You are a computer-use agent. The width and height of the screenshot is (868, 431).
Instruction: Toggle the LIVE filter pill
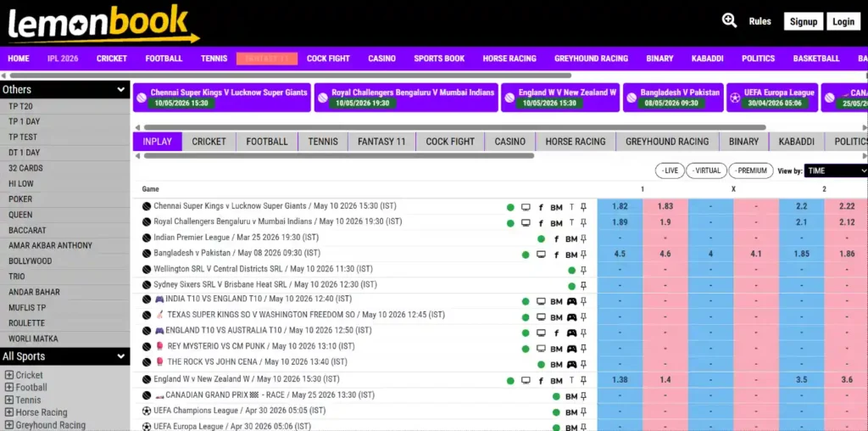670,171
